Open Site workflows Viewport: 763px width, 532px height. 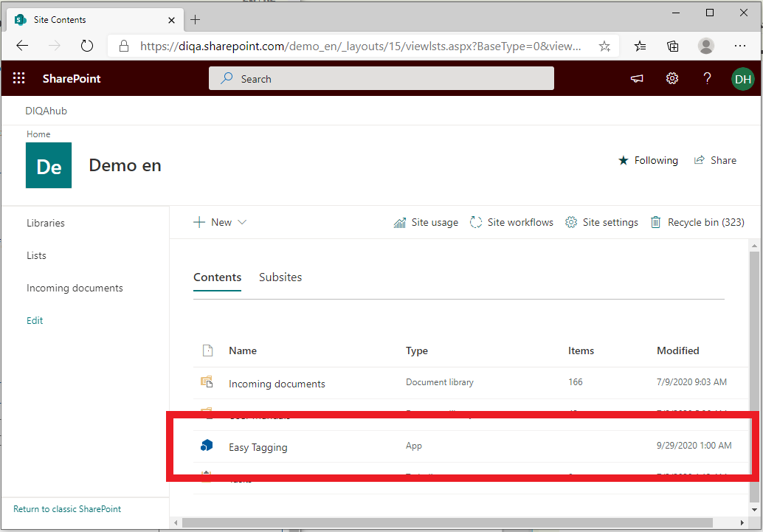[x=511, y=222]
